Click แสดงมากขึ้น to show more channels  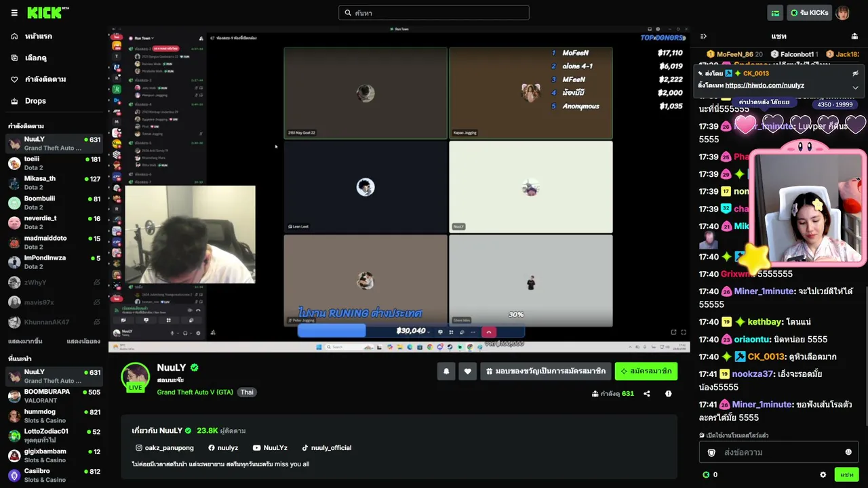coord(25,341)
